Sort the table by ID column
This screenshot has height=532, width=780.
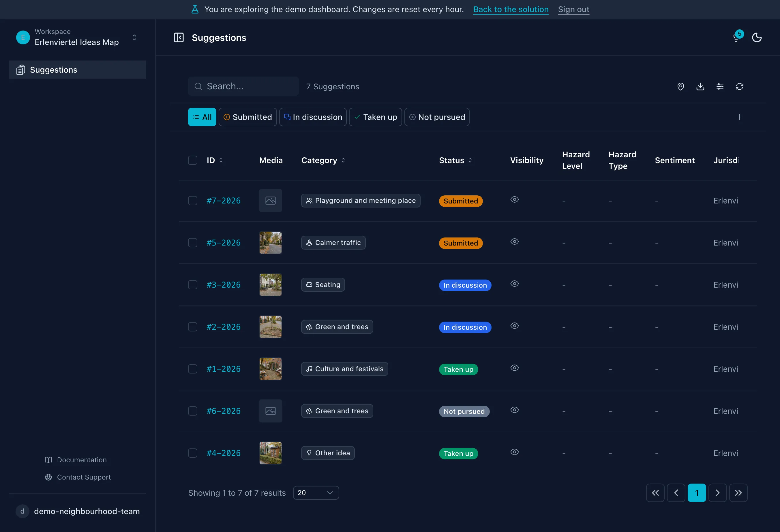tap(215, 160)
